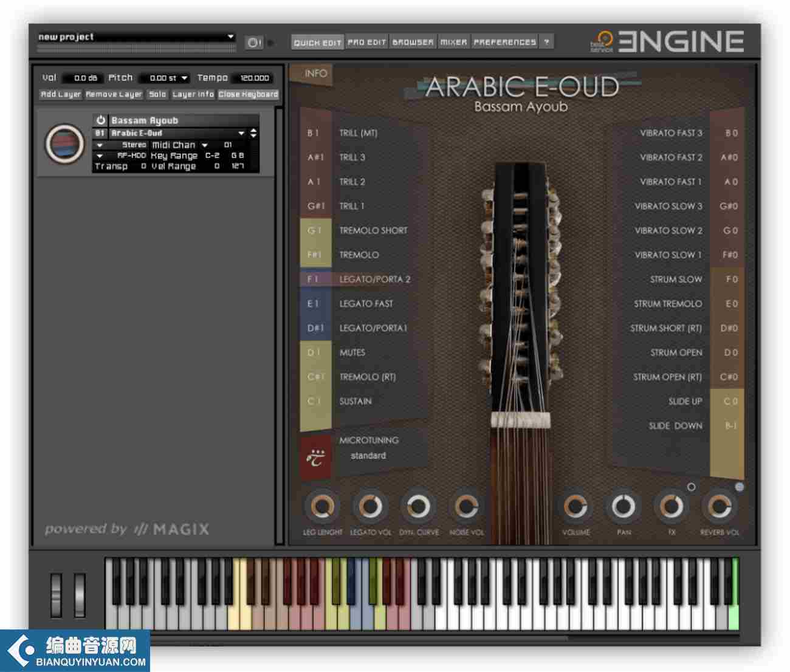This screenshot has height=672, width=790.
Task: Open the Microtuning standard selector
Action: point(368,456)
